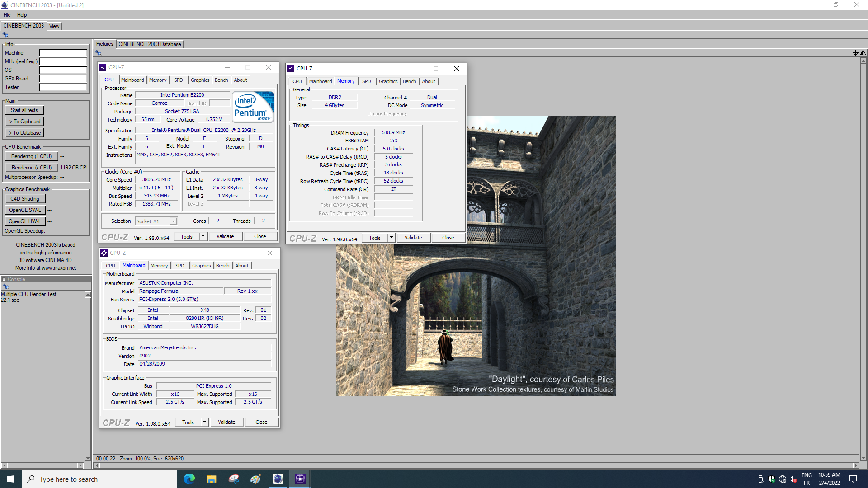The height and width of the screenshot is (488, 868).
Task: Run Rendering (x CPU) benchmark
Action: (32, 168)
